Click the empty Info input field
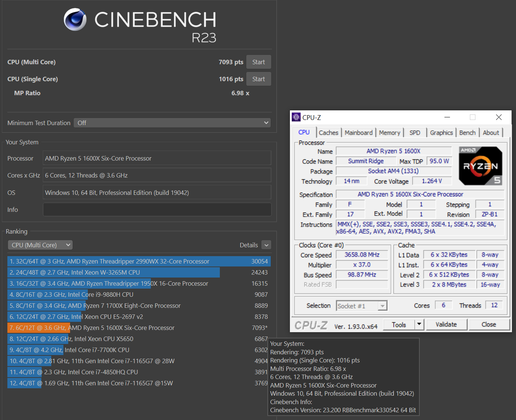The height and width of the screenshot is (420, 516). (157, 210)
